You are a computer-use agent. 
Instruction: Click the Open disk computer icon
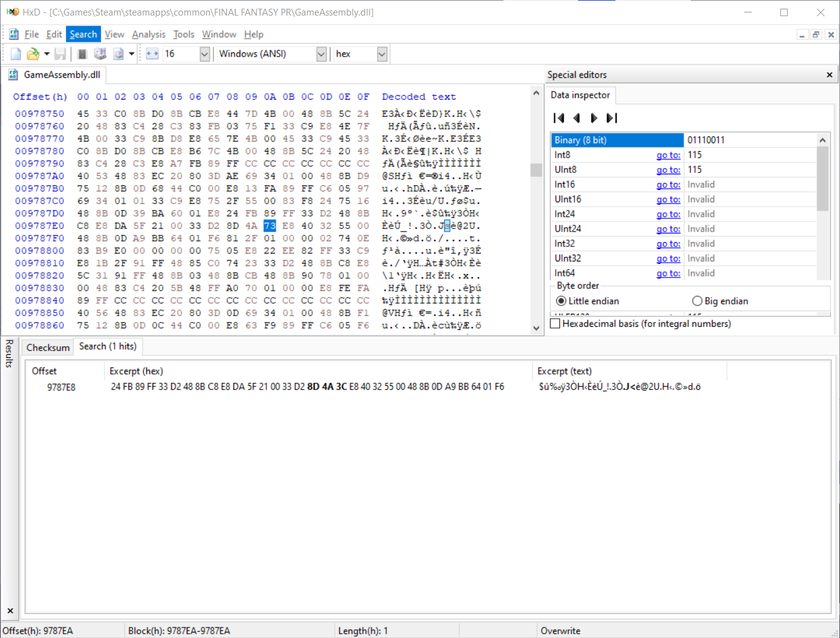coord(100,54)
